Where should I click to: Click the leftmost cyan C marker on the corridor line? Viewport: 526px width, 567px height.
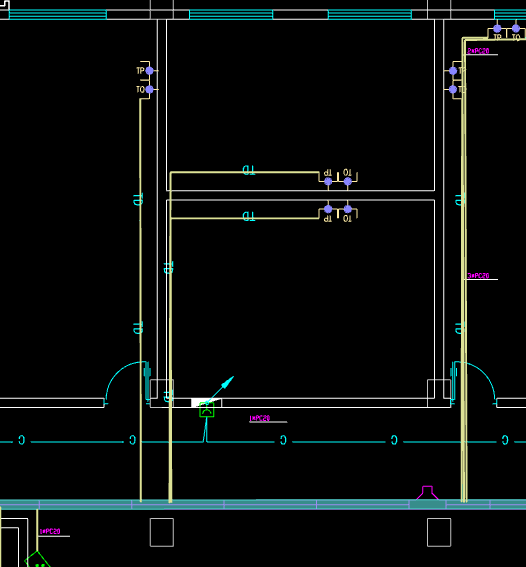point(22,440)
